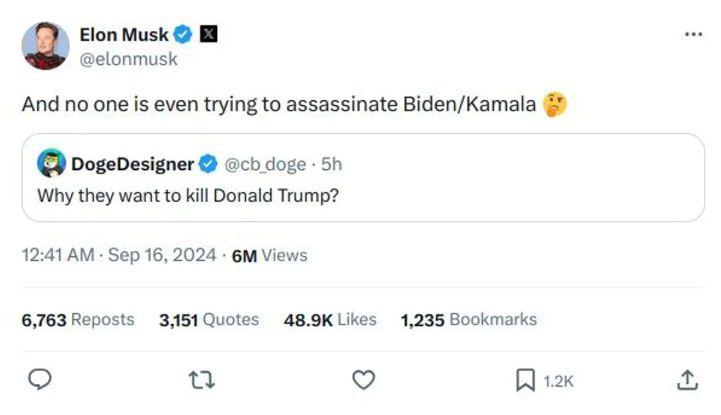The height and width of the screenshot is (415, 721).
Task: Click the share upload icon
Action: pos(686,380)
